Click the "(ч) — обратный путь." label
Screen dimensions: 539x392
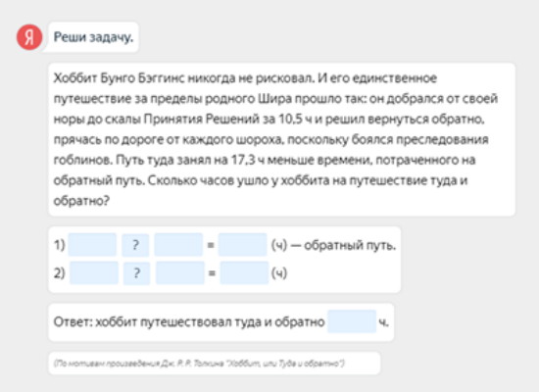click(x=333, y=245)
